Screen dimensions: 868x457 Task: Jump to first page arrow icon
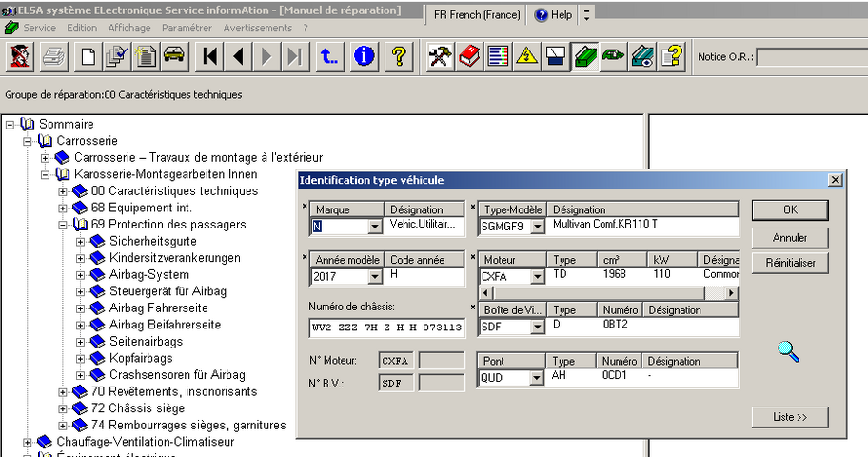point(209,56)
